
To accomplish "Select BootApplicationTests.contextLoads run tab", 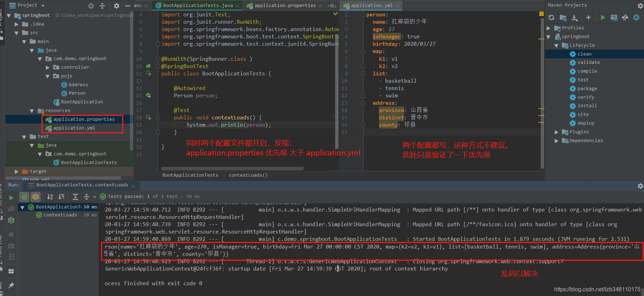I will point(82,185).
